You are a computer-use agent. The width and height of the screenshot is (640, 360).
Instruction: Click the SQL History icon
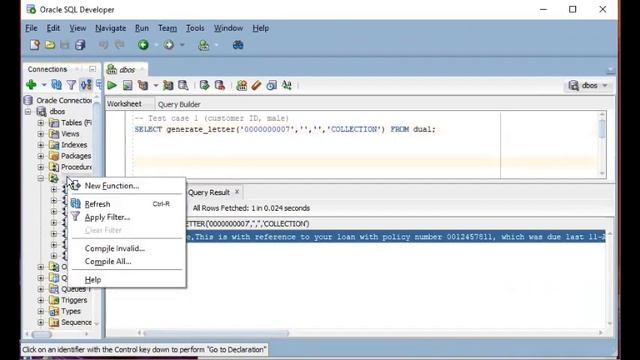[x=271, y=85]
